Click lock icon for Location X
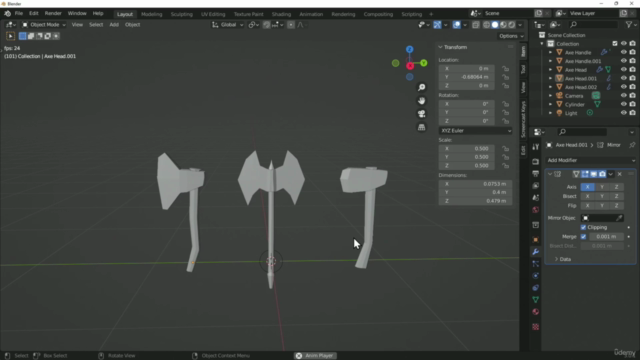 point(505,69)
